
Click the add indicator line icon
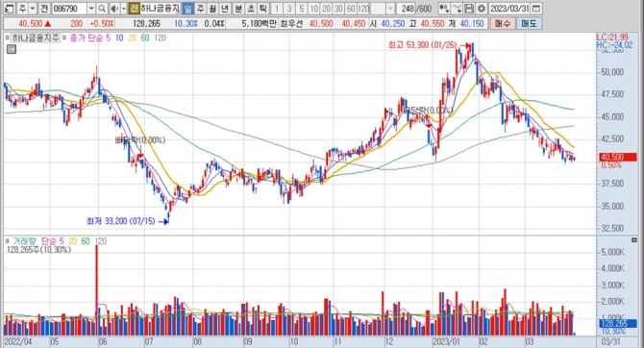tap(457, 9)
